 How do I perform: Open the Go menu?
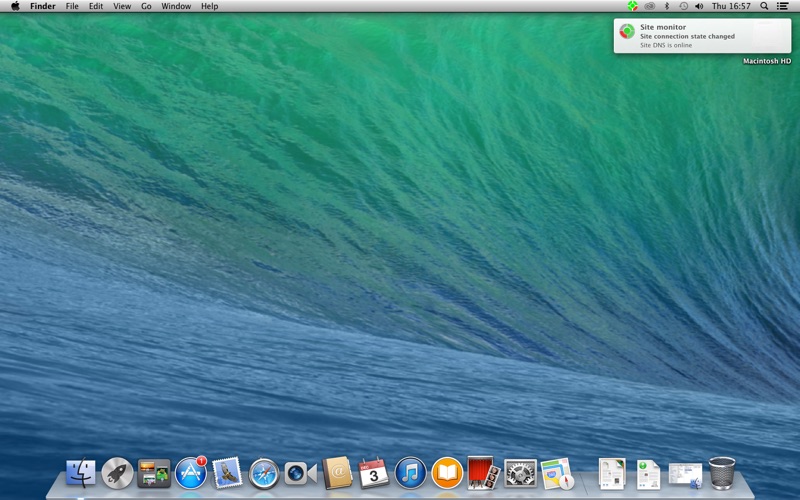click(x=146, y=6)
